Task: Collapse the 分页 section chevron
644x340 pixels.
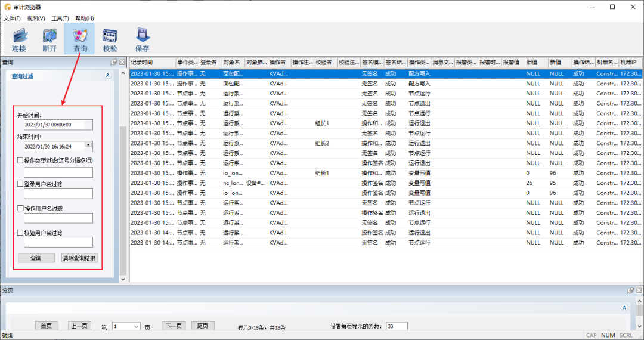Action: pyautogui.click(x=624, y=308)
